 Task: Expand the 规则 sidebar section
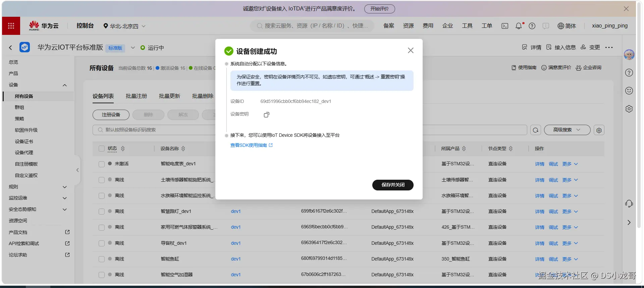[65, 187]
